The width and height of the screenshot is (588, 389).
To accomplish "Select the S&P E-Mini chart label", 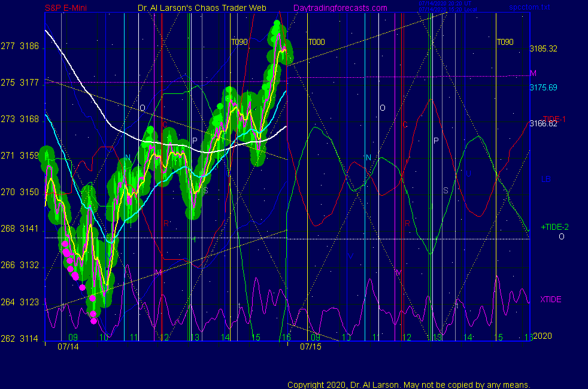I will coord(67,8).
